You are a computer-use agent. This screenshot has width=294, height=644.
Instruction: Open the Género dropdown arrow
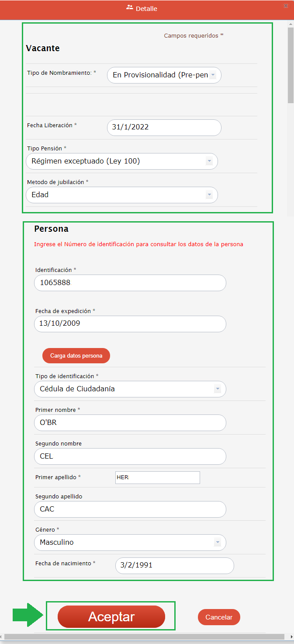pyautogui.click(x=217, y=543)
